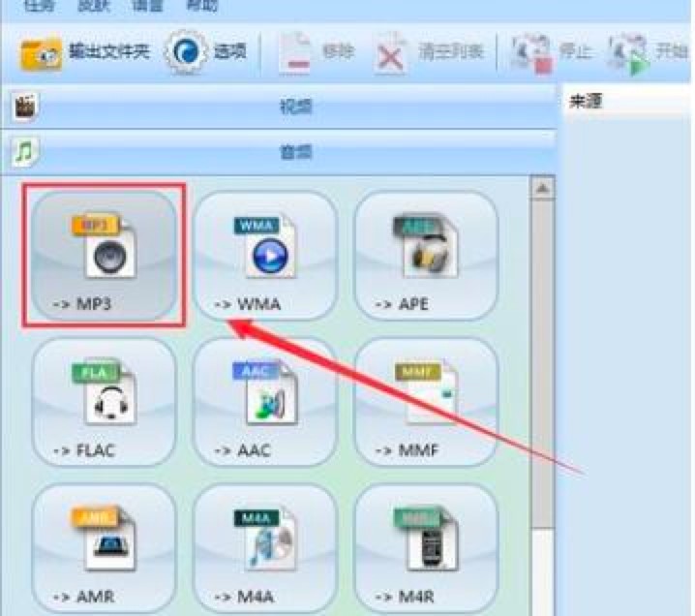Open the 选项 options gear icon
Viewport: 695px width, 616px height.
(185, 51)
